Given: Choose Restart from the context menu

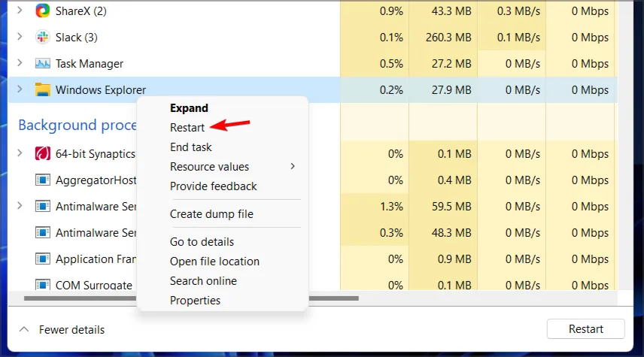Looking at the screenshot, I should [187, 128].
